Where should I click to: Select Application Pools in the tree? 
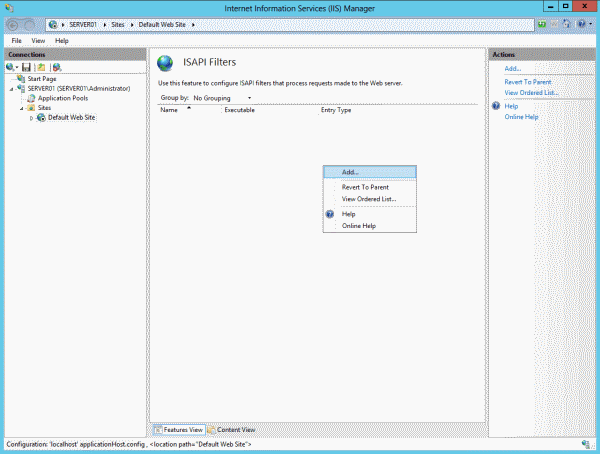[x=63, y=98]
